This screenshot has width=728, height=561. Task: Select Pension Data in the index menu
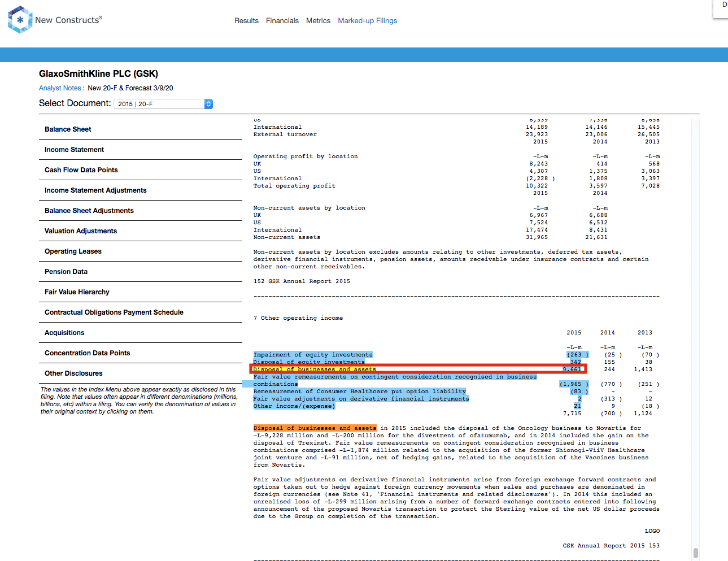[x=141, y=272]
